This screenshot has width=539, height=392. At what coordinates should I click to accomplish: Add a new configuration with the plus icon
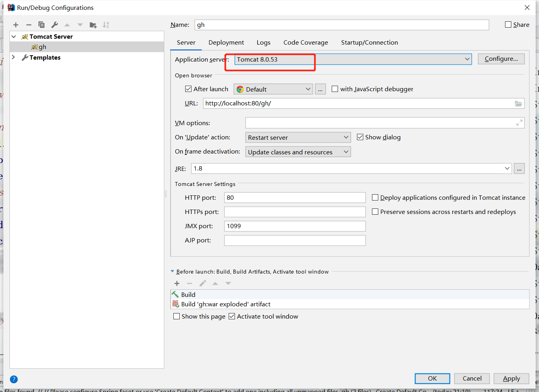point(16,25)
